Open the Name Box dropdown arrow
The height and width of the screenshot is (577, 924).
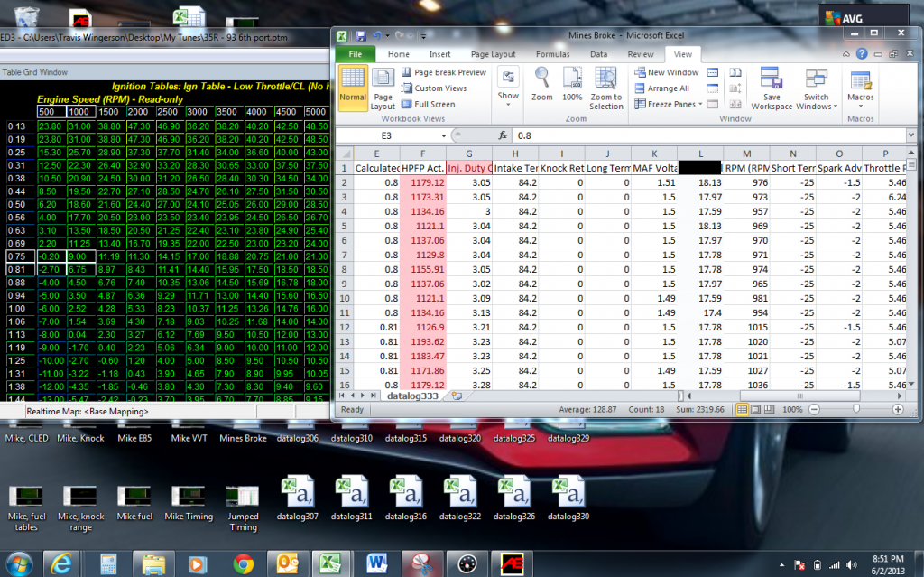click(444, 135)
